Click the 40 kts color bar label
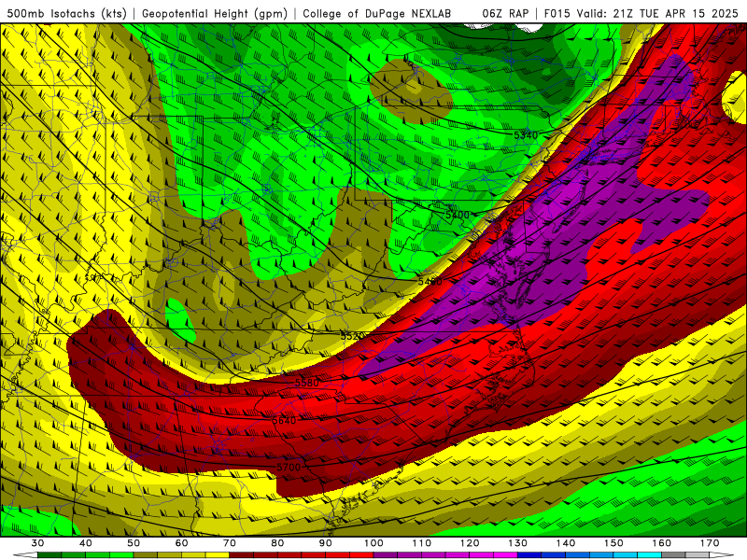 click(86, 543)
